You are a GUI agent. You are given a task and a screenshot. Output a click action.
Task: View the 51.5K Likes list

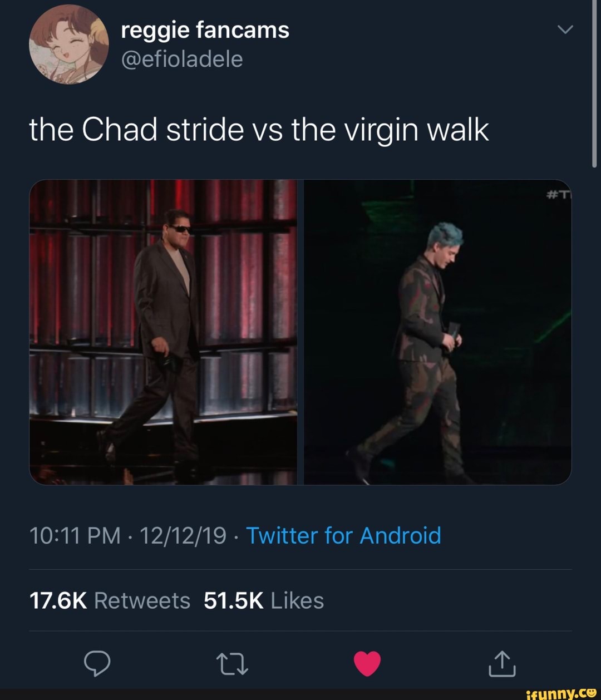coord(264,600)
